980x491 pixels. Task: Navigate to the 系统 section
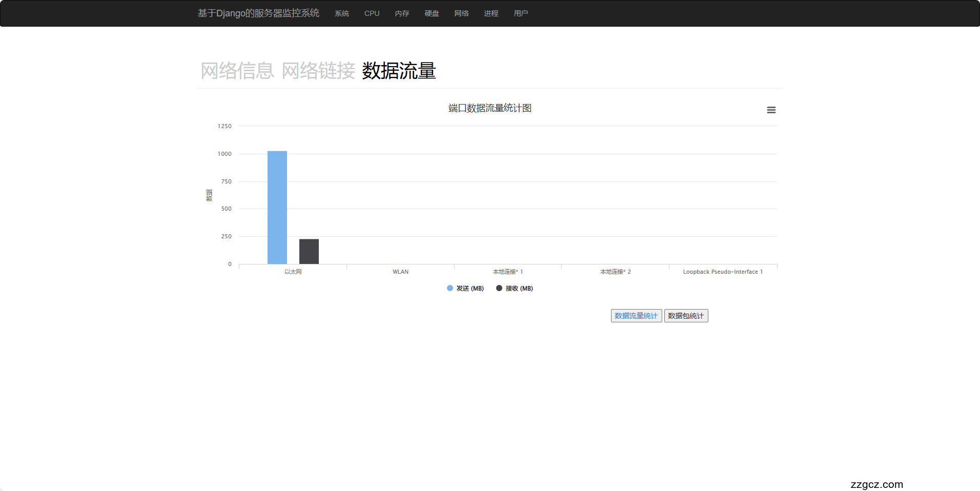[x=341, y=13]
